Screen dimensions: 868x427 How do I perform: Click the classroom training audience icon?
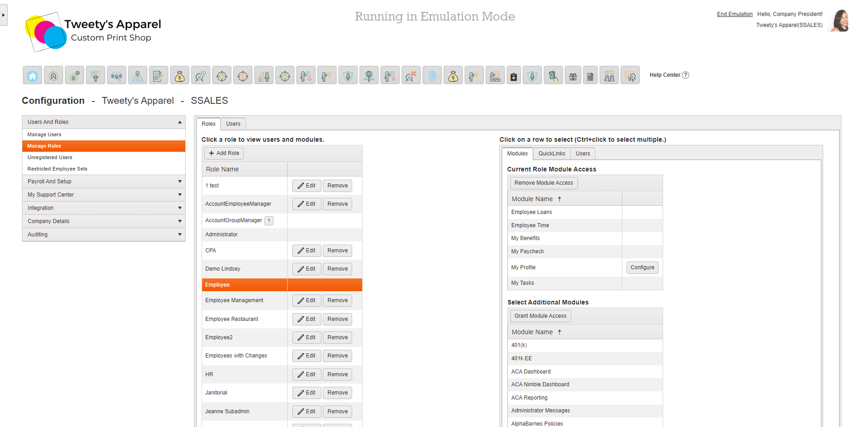coord(495,75)
